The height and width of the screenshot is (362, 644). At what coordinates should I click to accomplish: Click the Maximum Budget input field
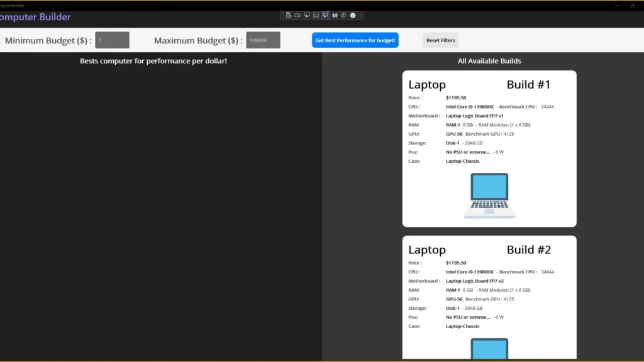(263, 40)
